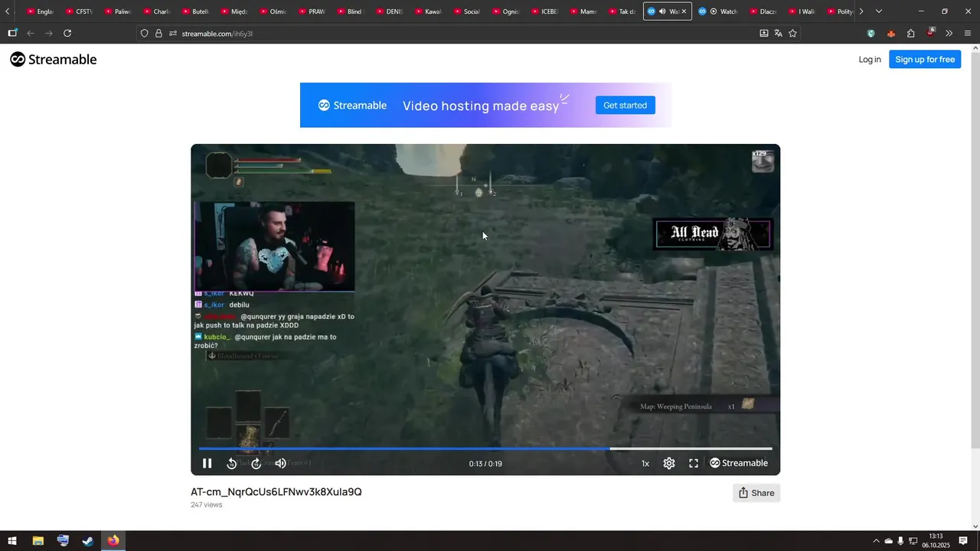Image resolution: width=980 pixels, height=551 pixels.
Task: Open the green shield extension icon
Action: click(x=871, y=33)
